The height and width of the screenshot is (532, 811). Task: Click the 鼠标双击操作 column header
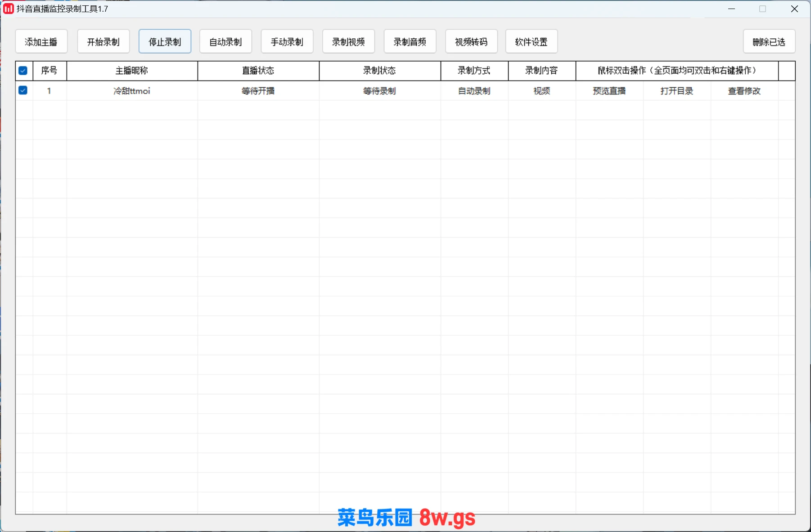tap(677, 71)
